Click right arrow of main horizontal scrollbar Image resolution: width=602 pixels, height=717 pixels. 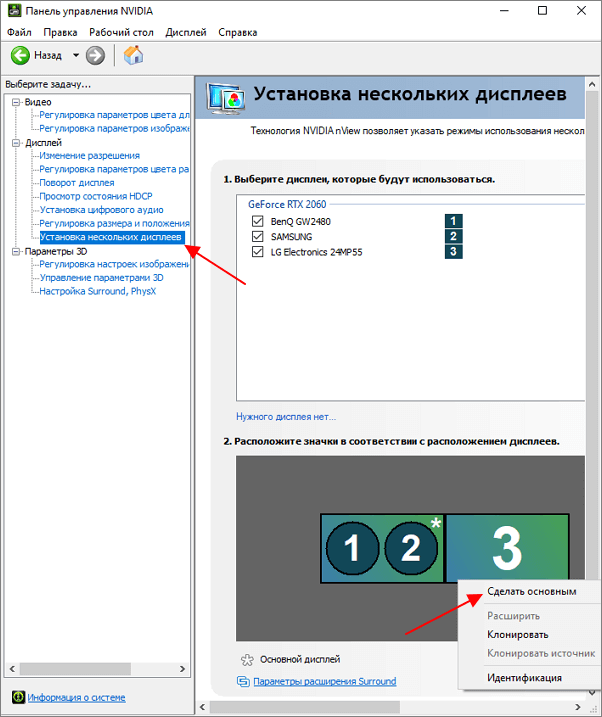coord(578,707)
